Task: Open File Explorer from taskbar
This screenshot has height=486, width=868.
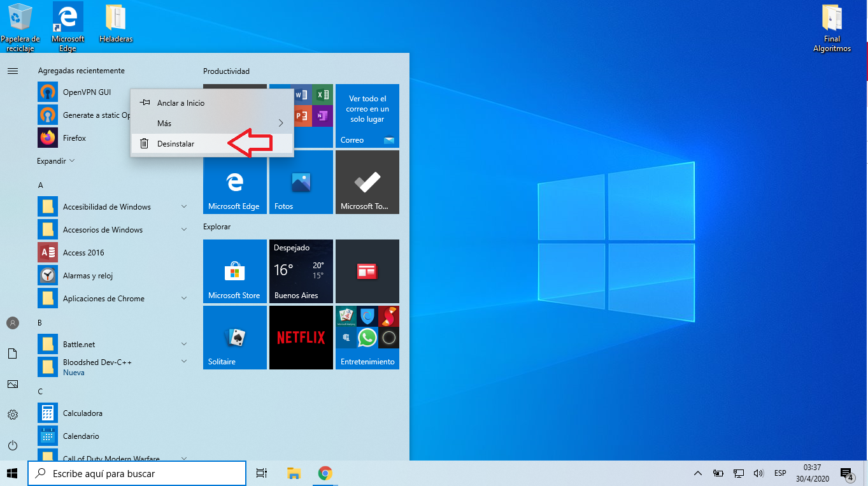Action: 294,473
